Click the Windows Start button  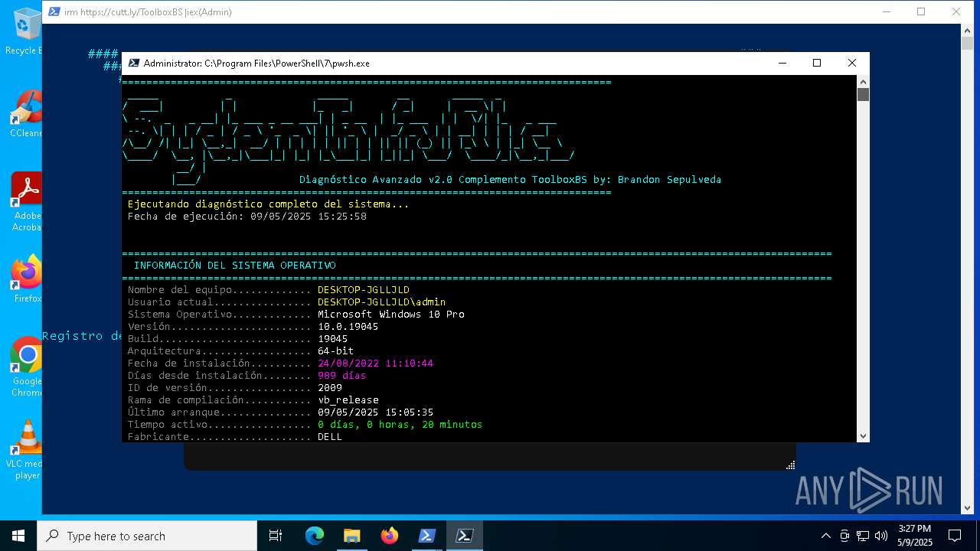pyautogui.click(x=18, y=536)
